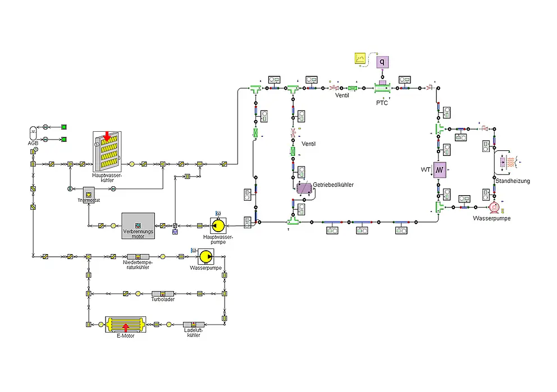Select the Ventil symbol left of PTC
The width and height of the screenshot is (557, 392).
(x=333, y=88)
